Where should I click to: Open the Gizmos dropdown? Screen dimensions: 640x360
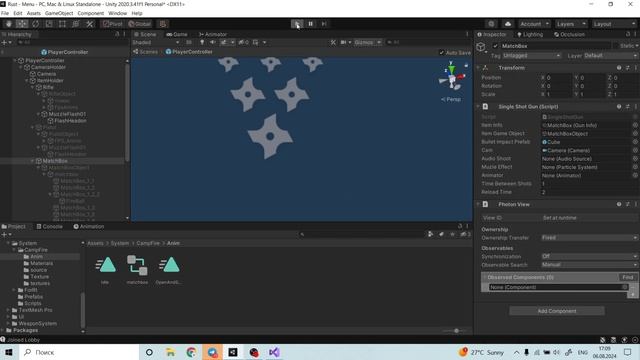(367, 42)
